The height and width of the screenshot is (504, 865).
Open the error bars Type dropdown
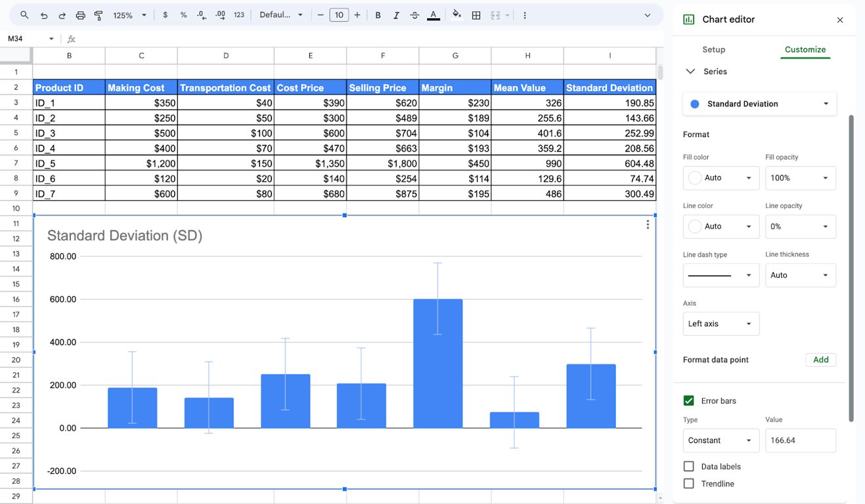(721, 440)
